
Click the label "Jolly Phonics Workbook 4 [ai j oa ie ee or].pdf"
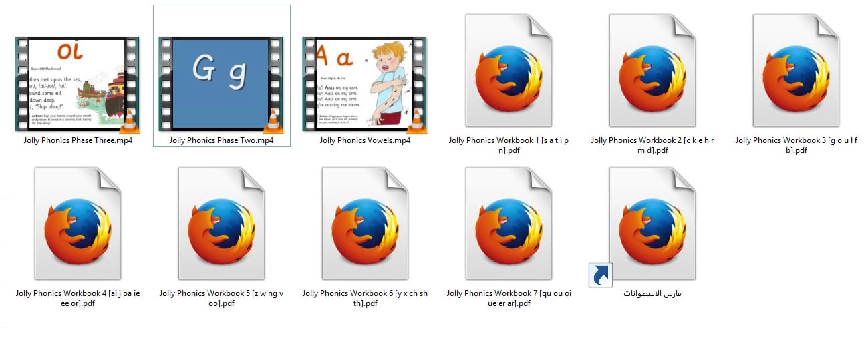tap(78, 298)
